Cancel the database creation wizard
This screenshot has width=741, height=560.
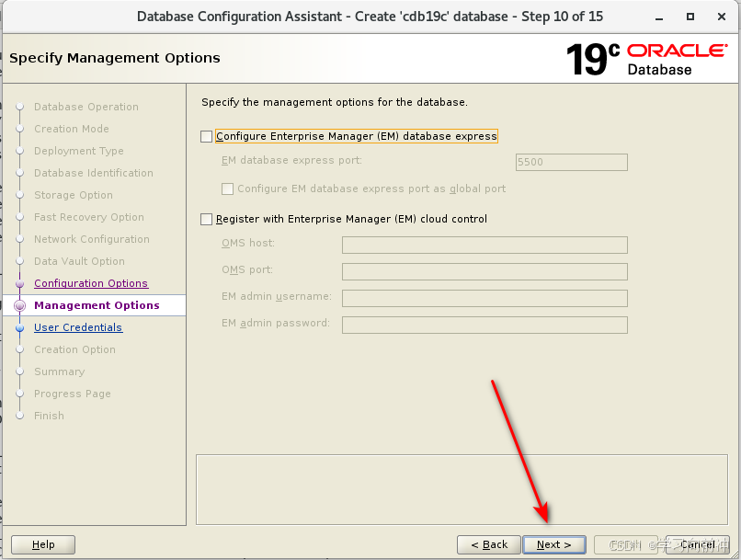pyautogui.click(x=698, y=544)
